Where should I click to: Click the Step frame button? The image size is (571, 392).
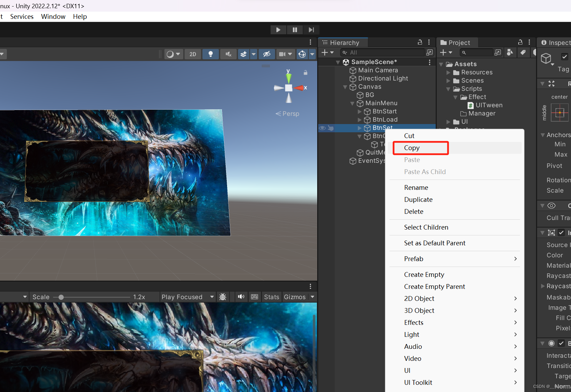(311, 30)
